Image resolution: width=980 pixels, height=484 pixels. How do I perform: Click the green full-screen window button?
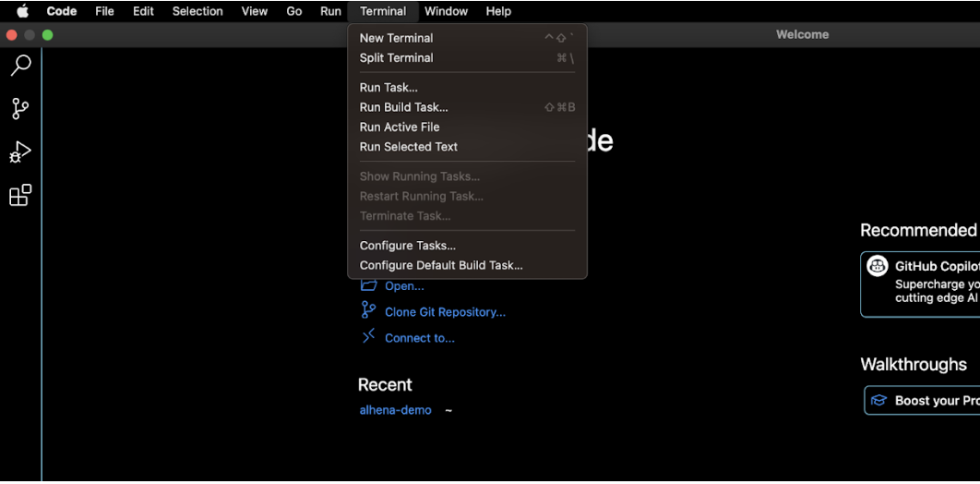pos(47,35)
